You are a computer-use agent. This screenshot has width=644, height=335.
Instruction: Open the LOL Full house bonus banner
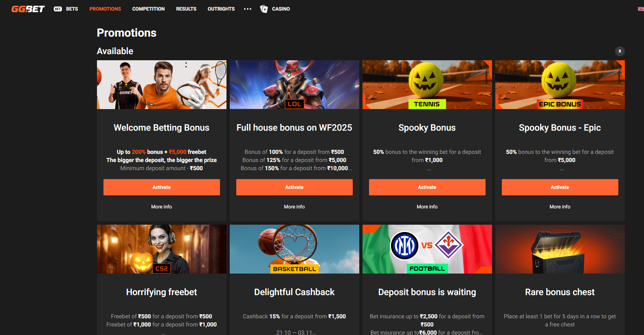[294, 85]
